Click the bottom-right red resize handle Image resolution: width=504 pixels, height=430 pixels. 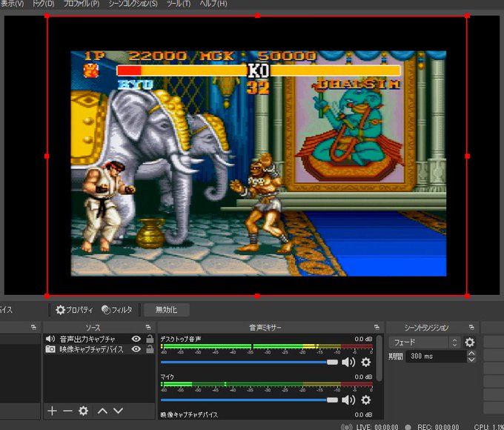coord(468,296)
